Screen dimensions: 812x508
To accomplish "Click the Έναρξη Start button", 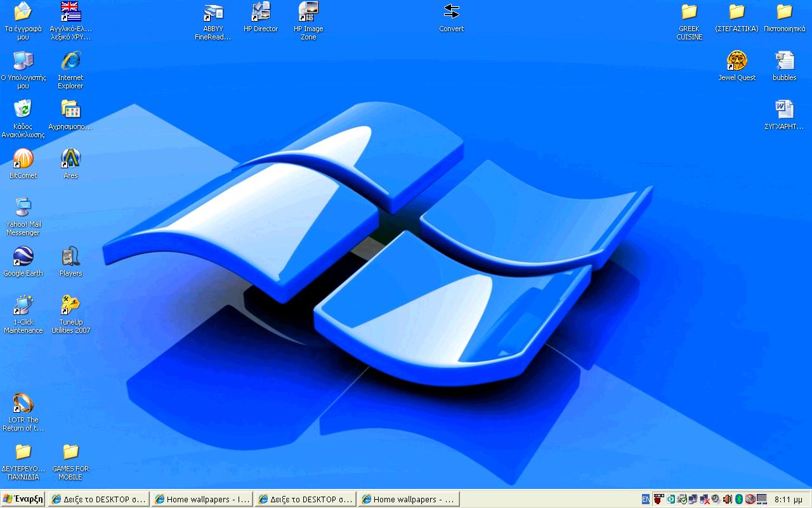I will click(23, 498).
